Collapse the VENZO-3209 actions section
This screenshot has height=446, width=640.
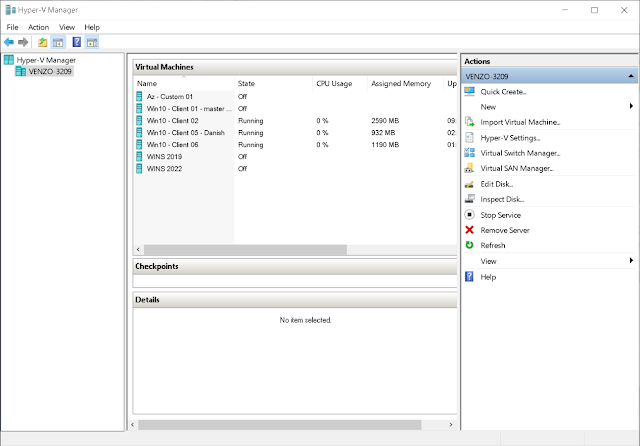[x=631, y=76]
